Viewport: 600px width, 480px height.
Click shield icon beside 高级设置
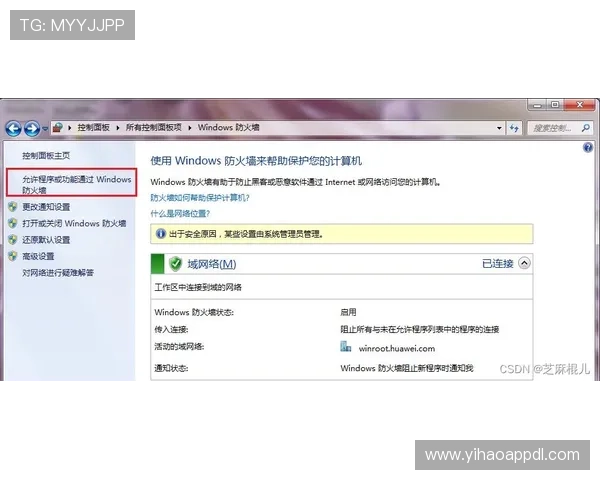pyautogui.click(x=13, y=256)
